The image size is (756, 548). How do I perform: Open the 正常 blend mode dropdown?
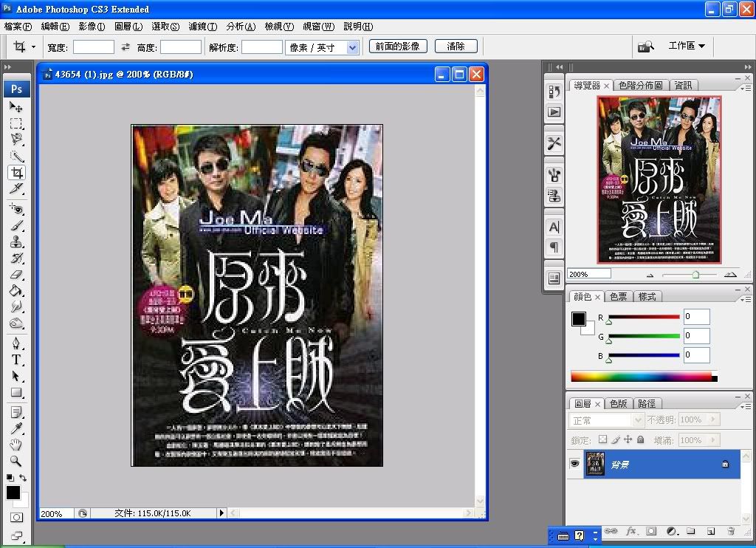[x=607, y=420]
